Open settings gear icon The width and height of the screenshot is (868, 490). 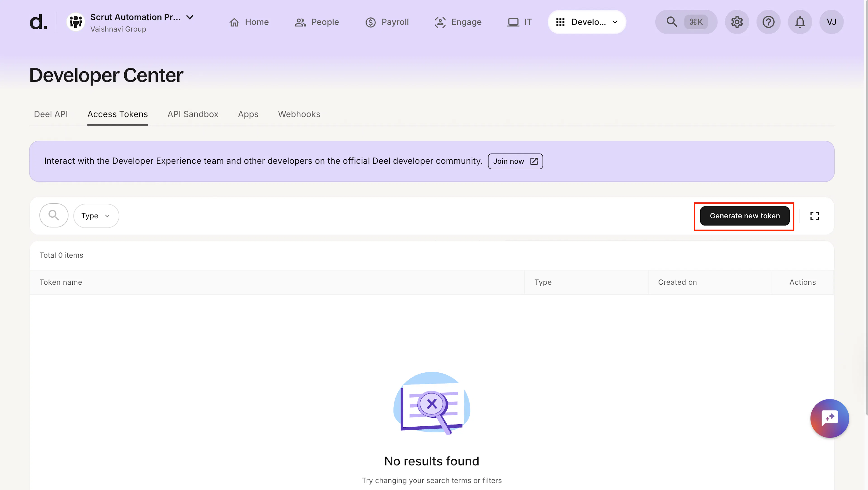click(737, 22)
